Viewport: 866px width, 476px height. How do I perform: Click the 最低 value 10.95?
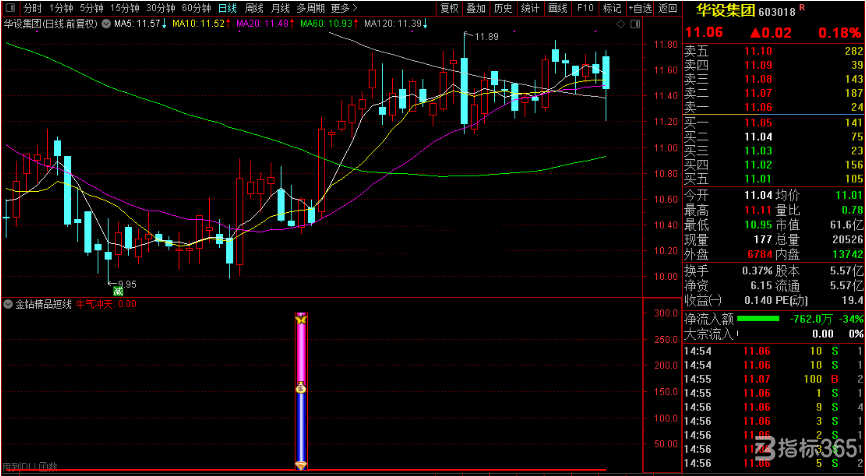point(757,225)
